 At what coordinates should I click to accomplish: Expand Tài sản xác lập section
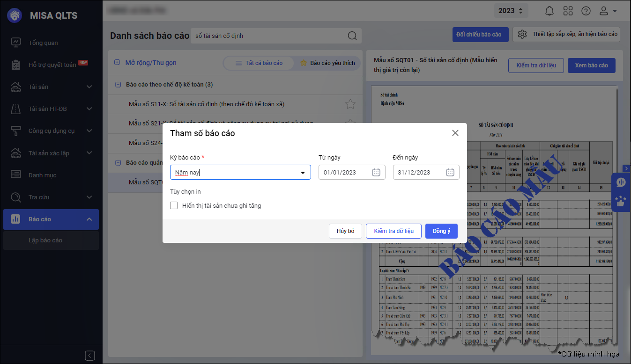point(51,153)
